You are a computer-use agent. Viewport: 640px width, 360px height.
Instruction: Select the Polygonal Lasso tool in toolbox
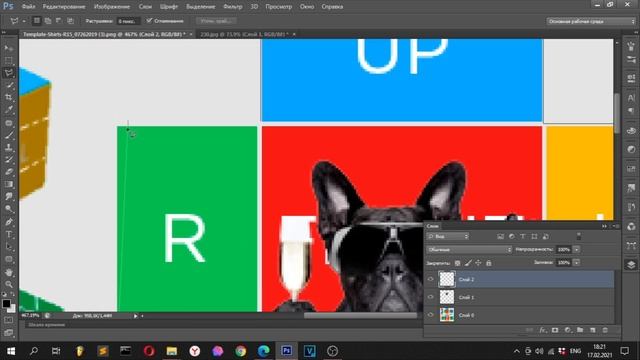point(9,73)
